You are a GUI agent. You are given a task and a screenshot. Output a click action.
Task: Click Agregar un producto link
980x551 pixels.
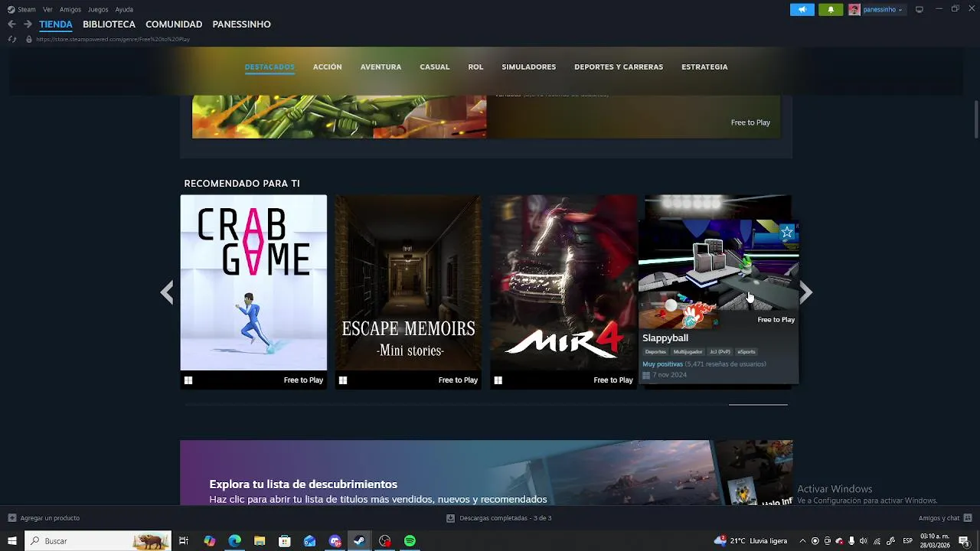(50, 518)
